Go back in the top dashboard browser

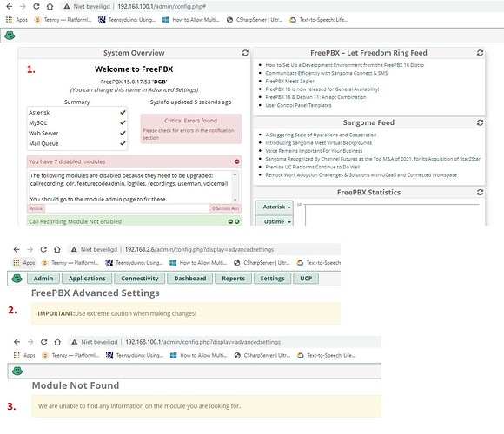coord(10,6)
